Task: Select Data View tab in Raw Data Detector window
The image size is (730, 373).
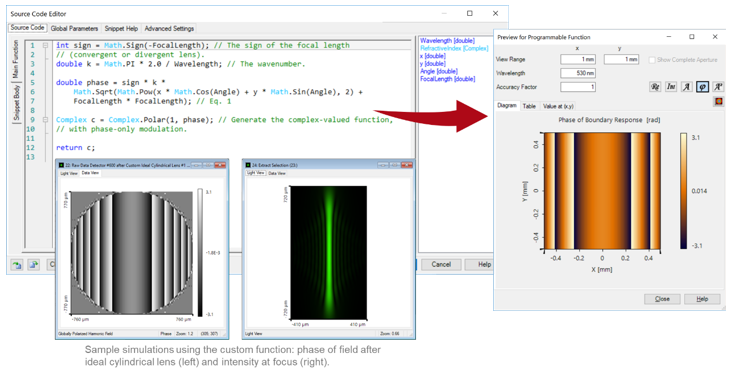Action: click(90, 173)
